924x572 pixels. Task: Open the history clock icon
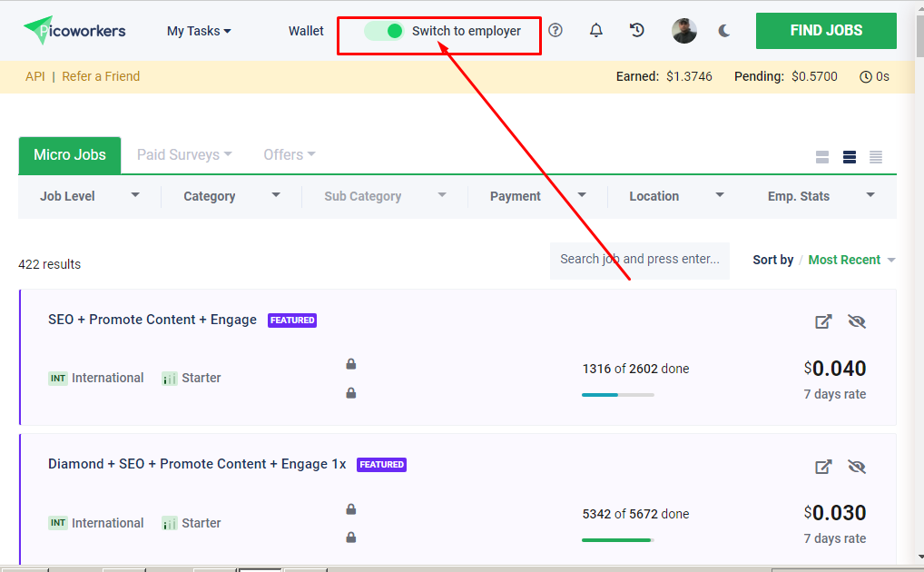pyautogui.click(x=636, y=30)
